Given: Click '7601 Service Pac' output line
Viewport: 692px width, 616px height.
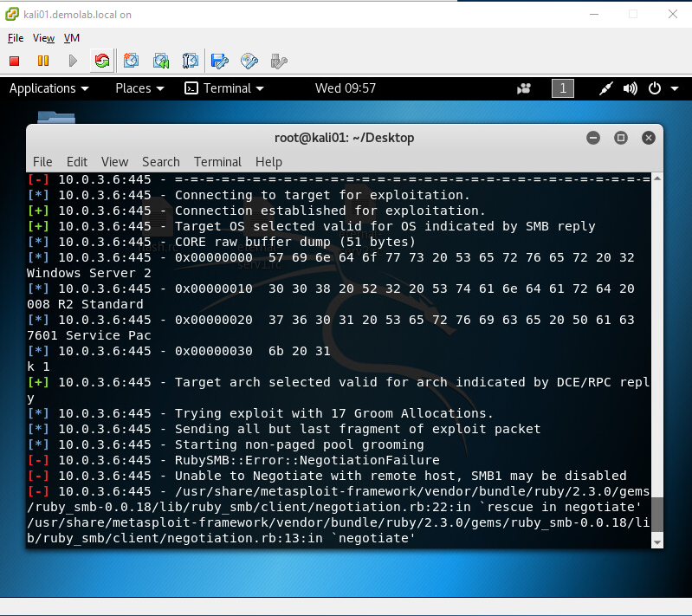Looking at the screenshot, I should click(x=88, y=335).
